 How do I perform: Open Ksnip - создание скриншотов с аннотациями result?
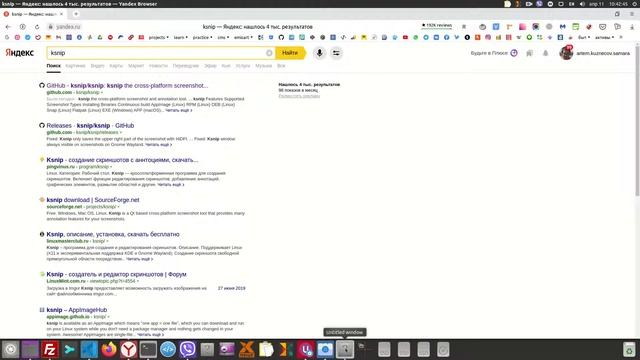(x=122, y=160)
